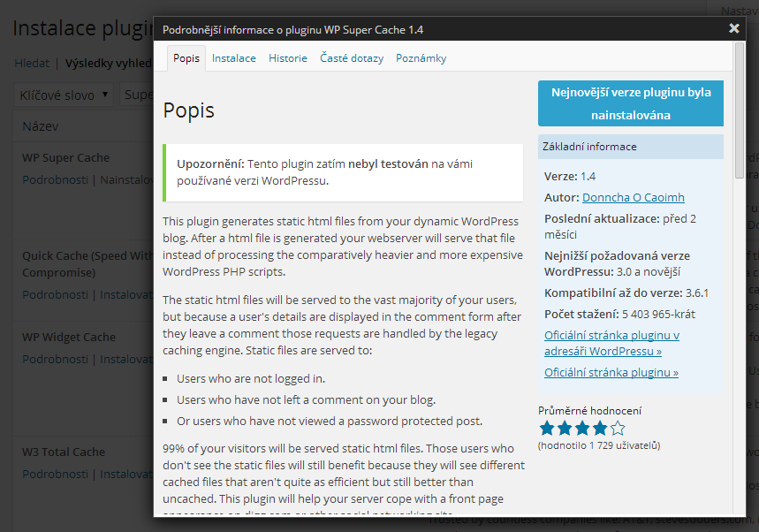Click the third rating star
Image resolution: width=759 pixels, height=532 pixels.
point(582,428)
